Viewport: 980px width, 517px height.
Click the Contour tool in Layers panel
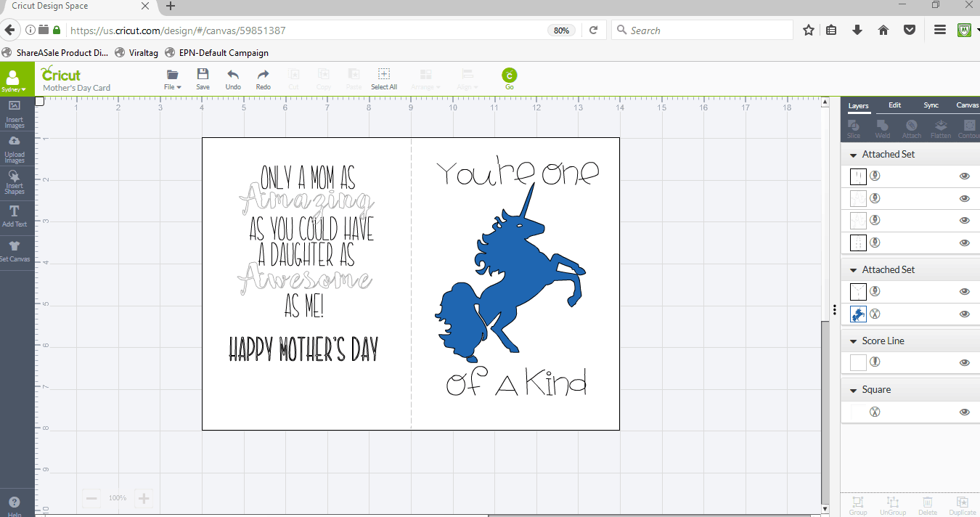click(x=969, y=129)
